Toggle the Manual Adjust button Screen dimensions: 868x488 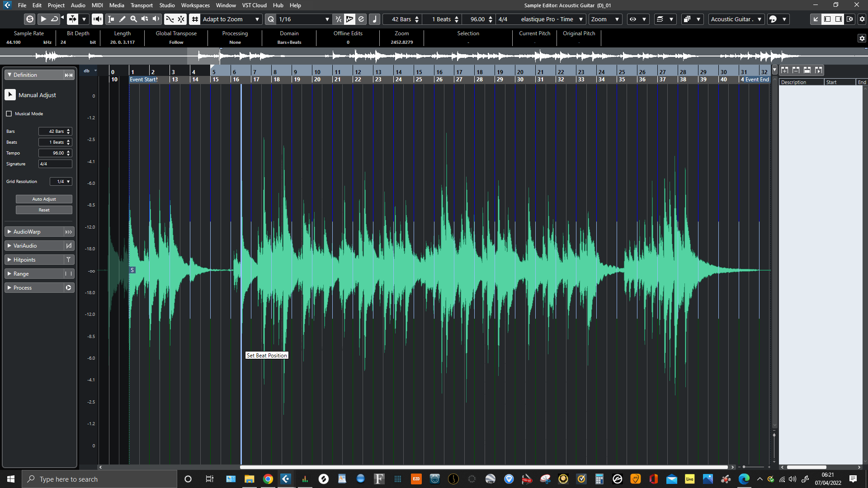[10, 95]
